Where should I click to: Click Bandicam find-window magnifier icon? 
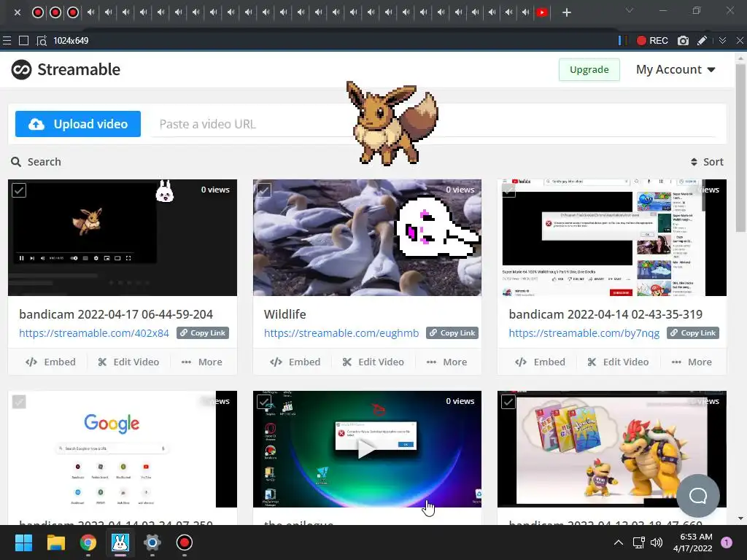(42, 41)
